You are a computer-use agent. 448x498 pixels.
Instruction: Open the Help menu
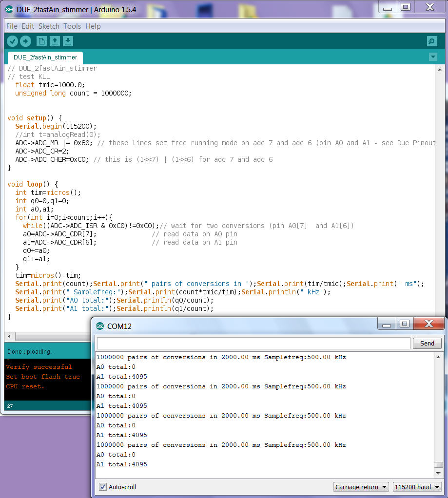93,26
